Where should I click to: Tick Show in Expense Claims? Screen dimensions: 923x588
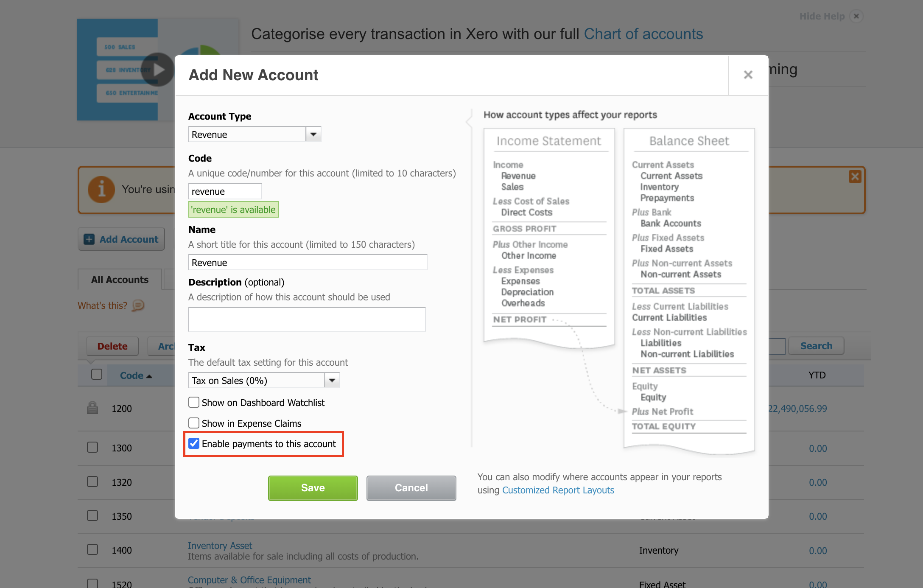[194, 423]
